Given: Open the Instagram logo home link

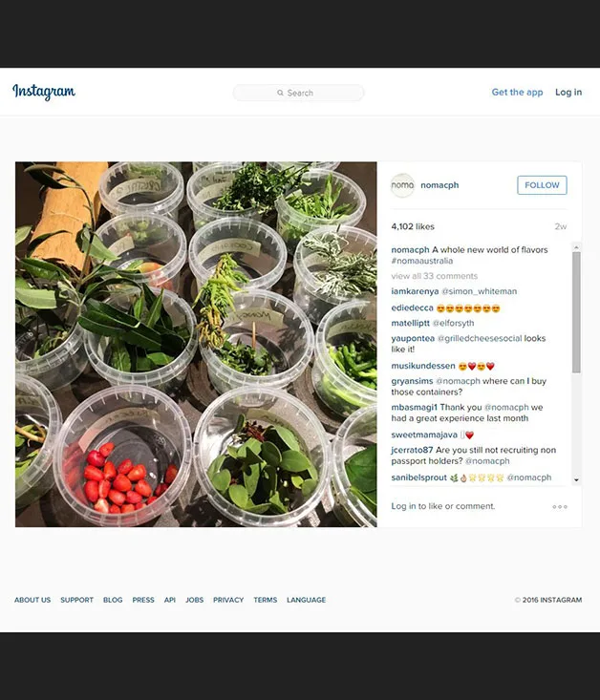Looking at the screenshot, I should pyautogui.click(x=44, y=92).
